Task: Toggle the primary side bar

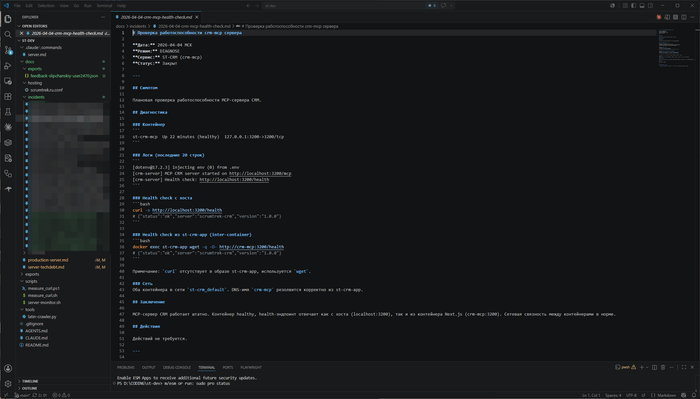Action: pyautogui.click(x=633, y=5)
